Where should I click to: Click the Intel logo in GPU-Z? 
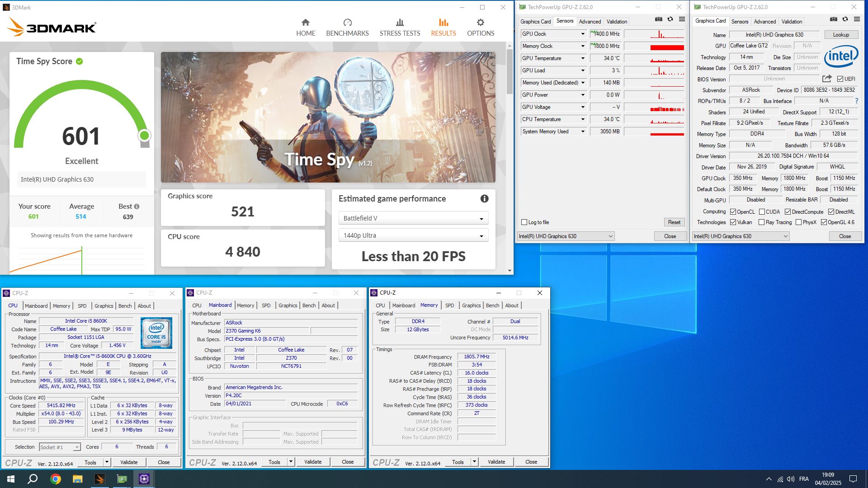coord(841,56)
